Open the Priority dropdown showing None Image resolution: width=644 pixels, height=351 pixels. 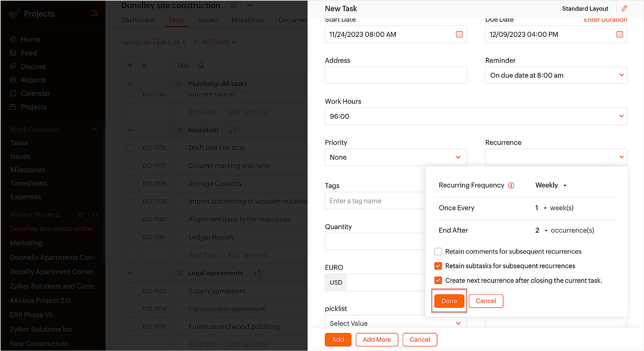[396, 157]
